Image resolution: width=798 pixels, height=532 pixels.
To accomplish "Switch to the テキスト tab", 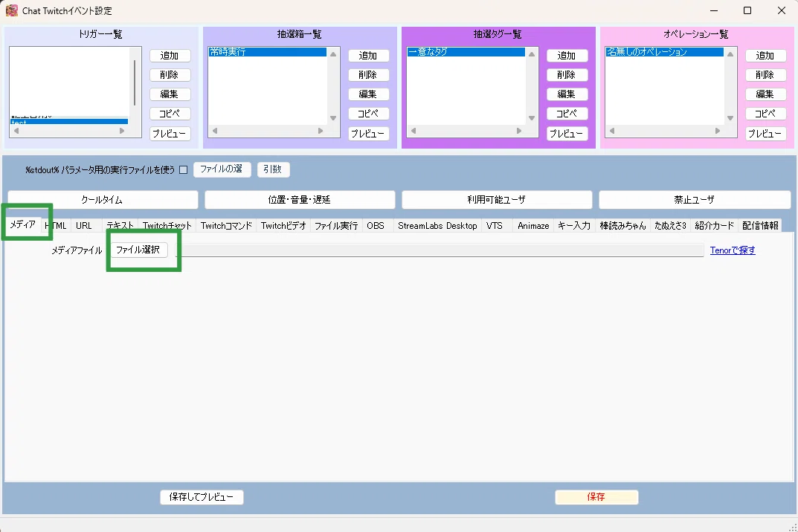I will (120, 225).
